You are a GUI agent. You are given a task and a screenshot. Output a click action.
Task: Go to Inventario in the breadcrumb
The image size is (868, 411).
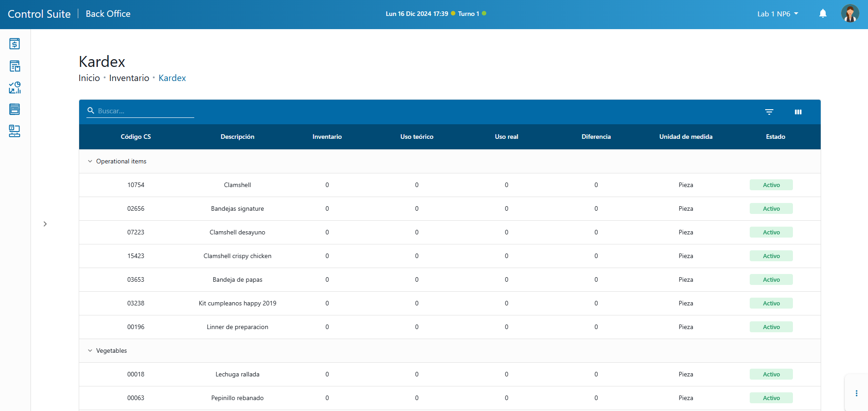129,78
